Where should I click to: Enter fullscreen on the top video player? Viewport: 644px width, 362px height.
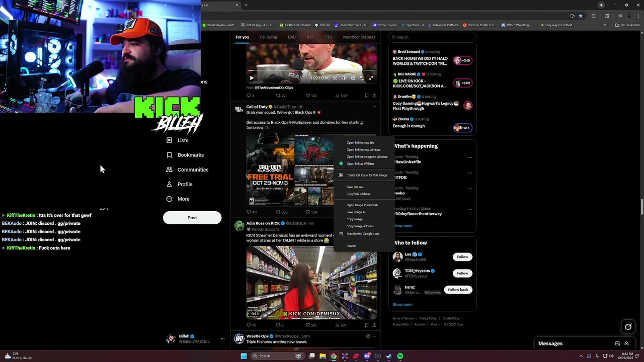coord(371,78)
